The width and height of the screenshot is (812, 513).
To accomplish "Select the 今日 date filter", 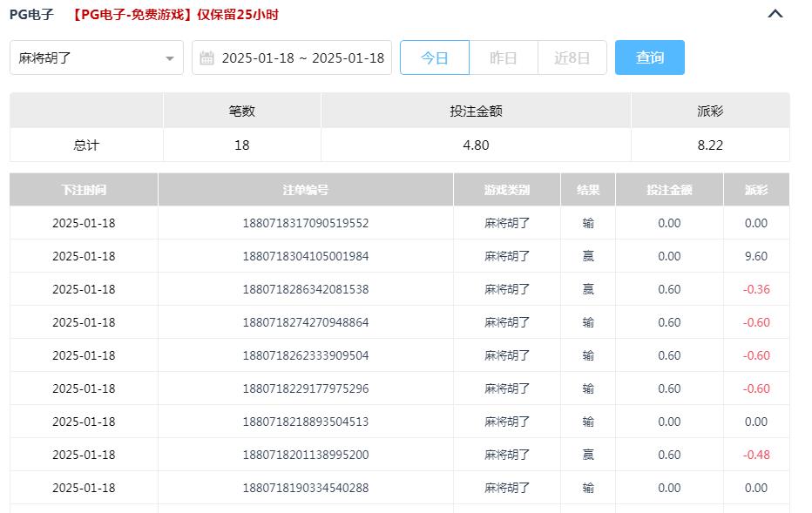I will pos(434,57).
